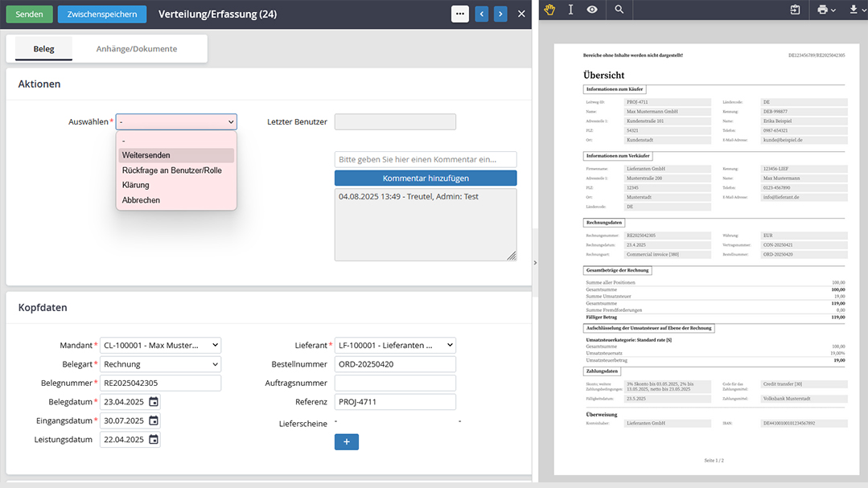Go to next document with right arrow
Screen dimensions: 868x488
point(500,14)
